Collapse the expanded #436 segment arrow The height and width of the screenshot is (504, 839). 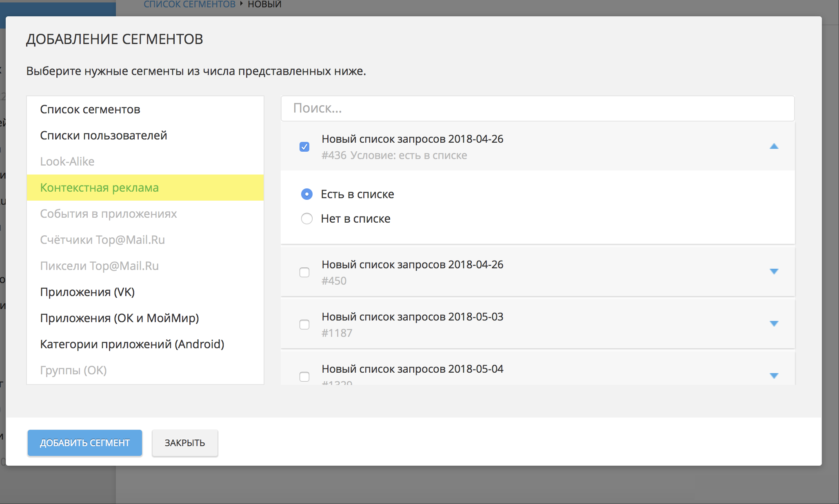(774, 146)
